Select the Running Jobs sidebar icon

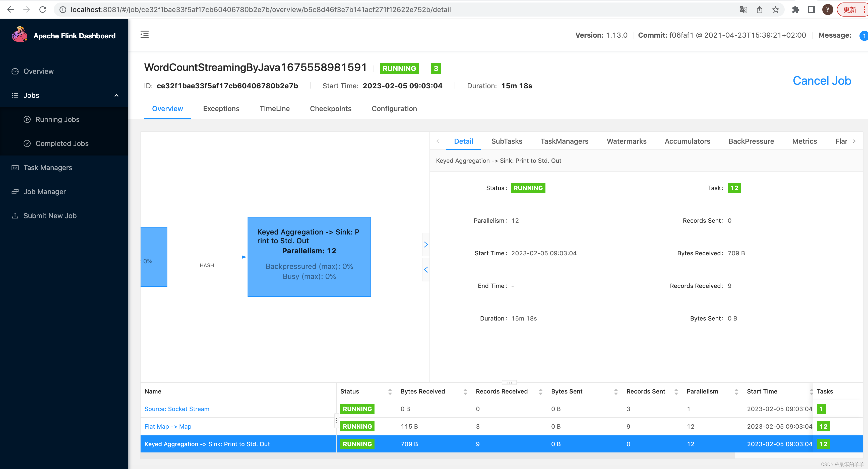tap(27, 119)
